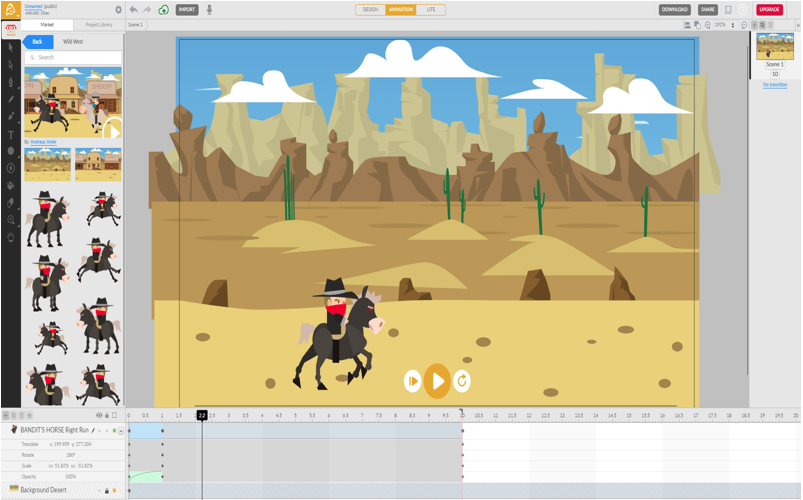Switch to LITE mode
The image size is (803, 500).
(431, 10)
